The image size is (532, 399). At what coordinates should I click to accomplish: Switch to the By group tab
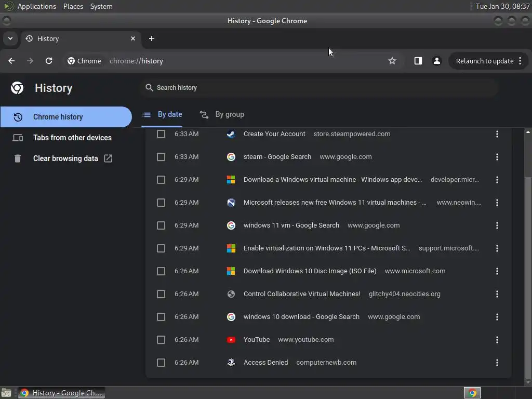(222, 115)
